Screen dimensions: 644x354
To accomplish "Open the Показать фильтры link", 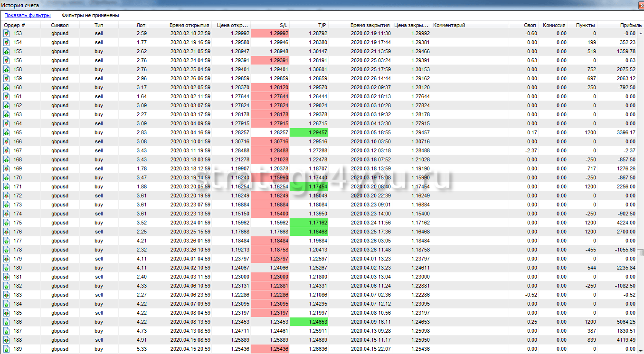I will [28, 15].
